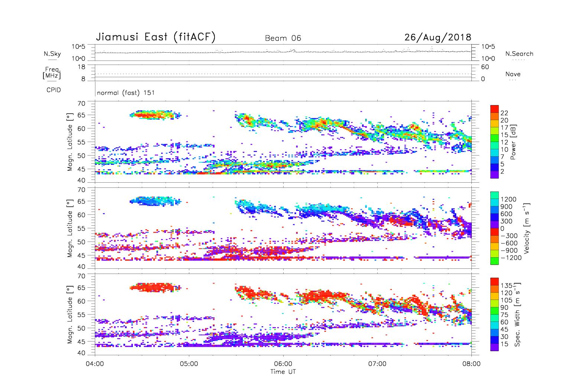Viewport: 572px width, 392px height.
Task: Click the N.Sky legend label
Action: point(52,54)
